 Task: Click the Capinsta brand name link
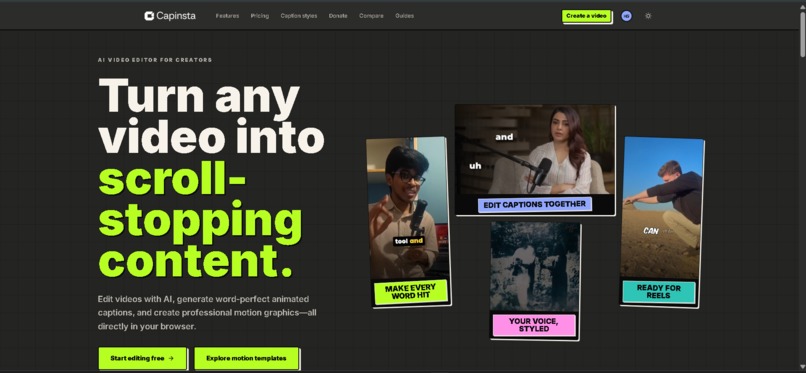tap(175, 16)
